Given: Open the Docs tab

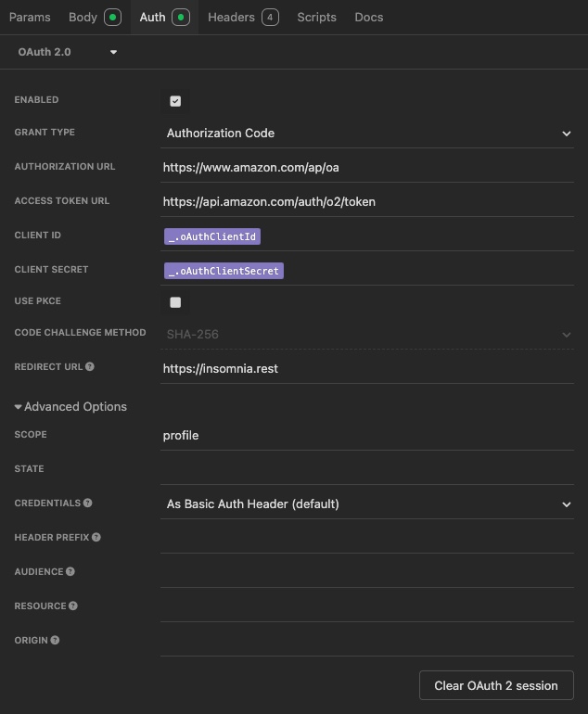Looking at the screenshot, I should click(368, 18).
